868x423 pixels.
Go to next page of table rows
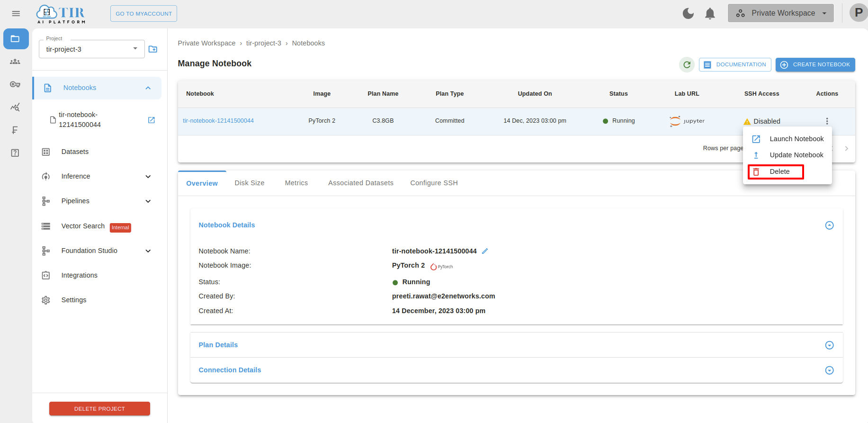(x=847, y=148)
